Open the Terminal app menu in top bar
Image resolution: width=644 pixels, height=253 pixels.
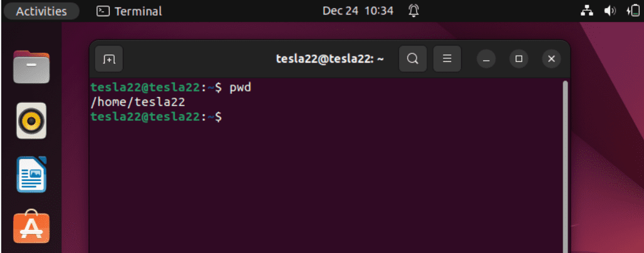[x=130, y=11]
